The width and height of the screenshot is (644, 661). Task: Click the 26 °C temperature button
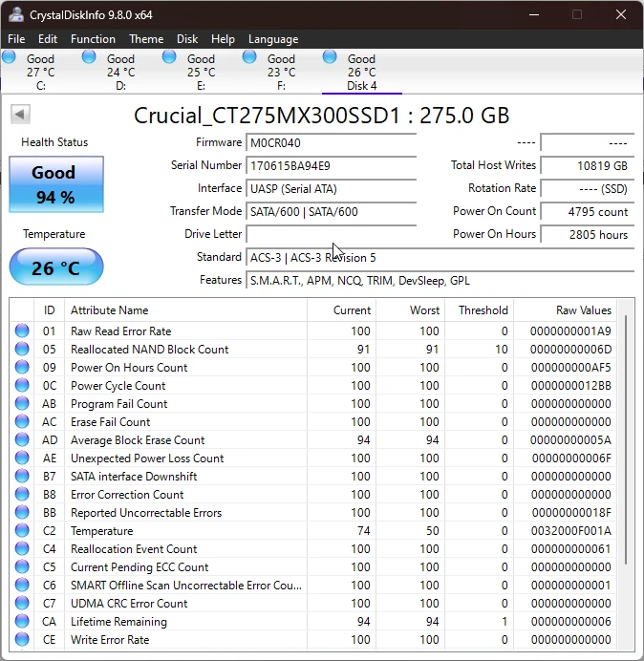tap(56, 267)
